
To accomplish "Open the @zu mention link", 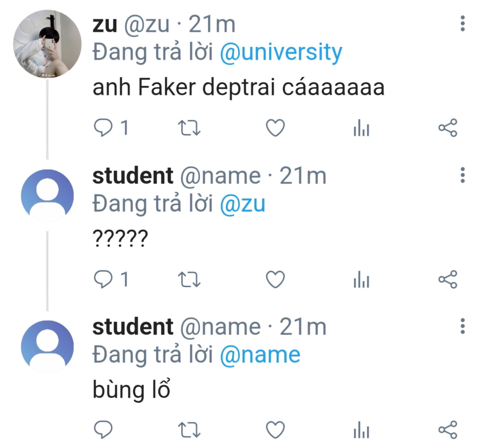I will pos(243,204).
